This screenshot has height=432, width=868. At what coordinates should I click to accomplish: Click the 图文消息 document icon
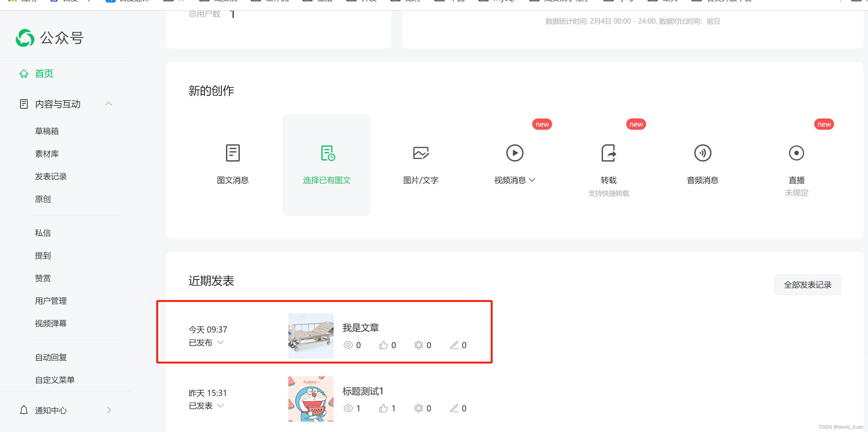[x=233, y=153]
